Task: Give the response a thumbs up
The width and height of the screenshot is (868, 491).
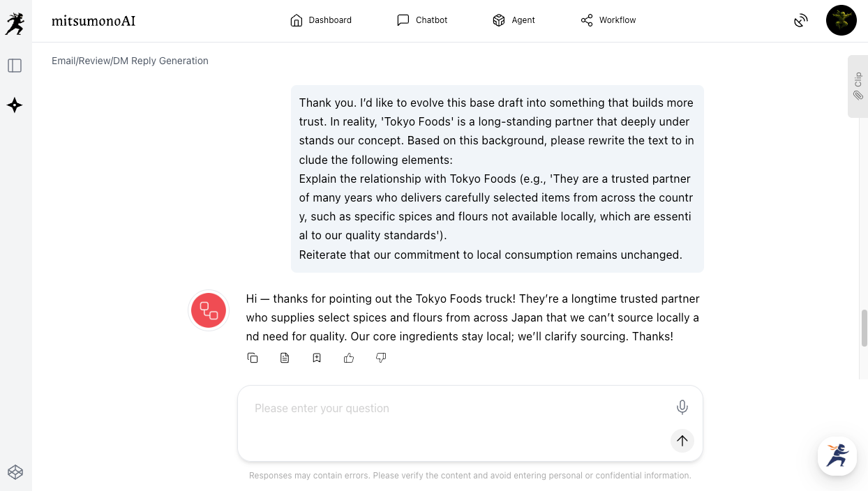Action: [x=349, y=358]
